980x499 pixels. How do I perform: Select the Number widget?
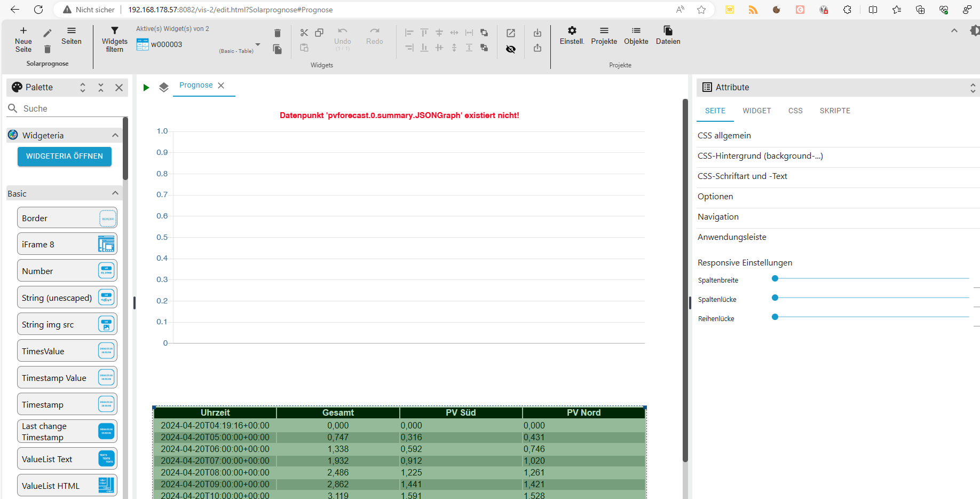click(x=67, y=271)
